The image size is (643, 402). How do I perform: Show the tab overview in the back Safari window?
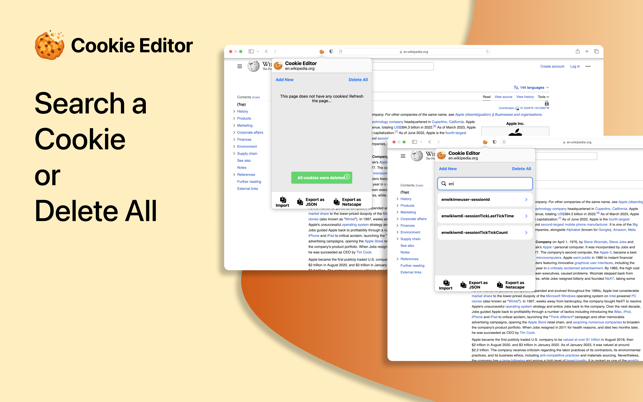click(596, 51)
